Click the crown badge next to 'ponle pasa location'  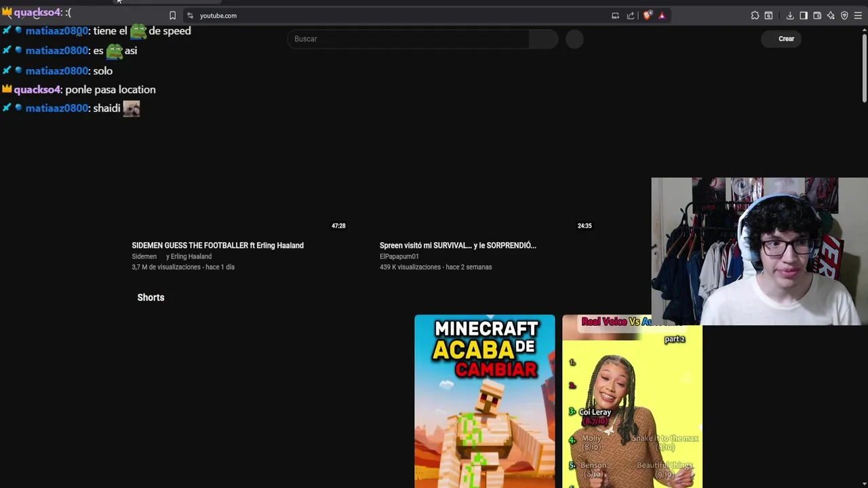click(x=7, y=89)
